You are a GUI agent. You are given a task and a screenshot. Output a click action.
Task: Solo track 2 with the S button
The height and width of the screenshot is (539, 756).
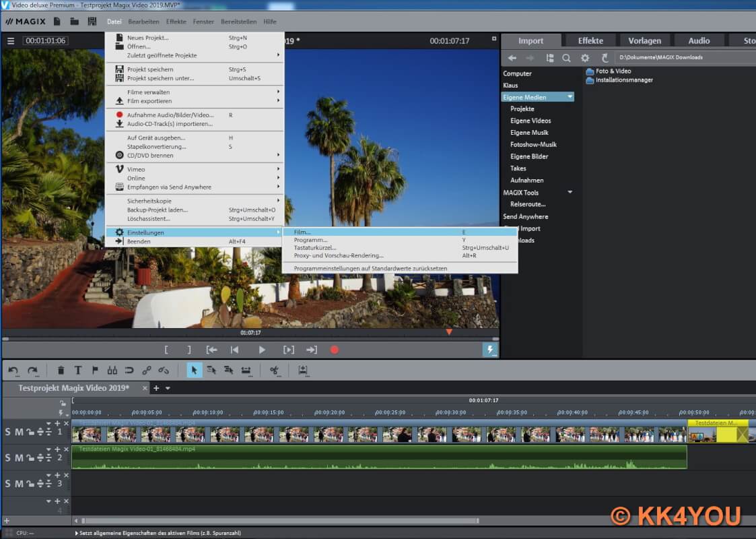point(8,458)
